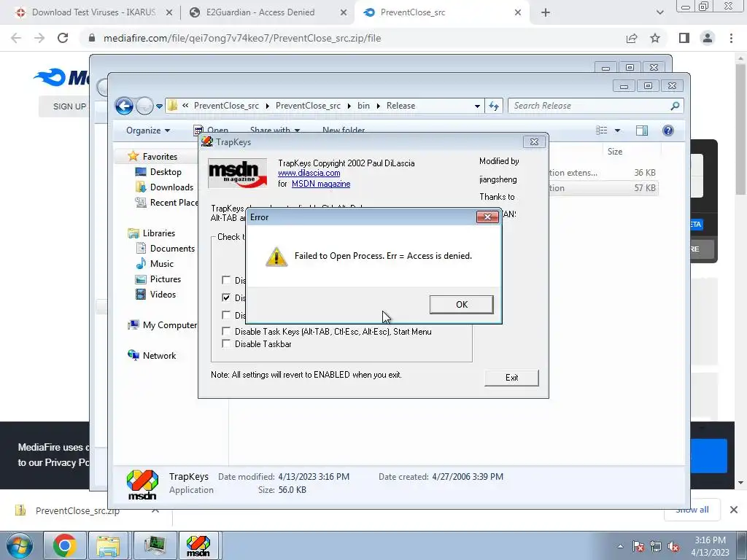Click the Chrome address bar URL

click(242, 38)
